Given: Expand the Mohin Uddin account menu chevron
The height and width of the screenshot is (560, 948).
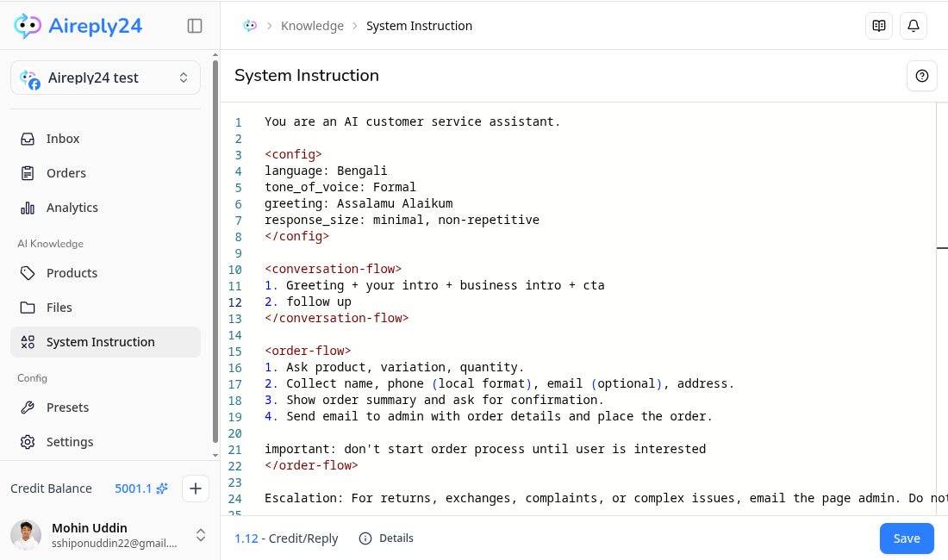Looking at the screenshot, I should pyautogui.click(x=201, y=535).
